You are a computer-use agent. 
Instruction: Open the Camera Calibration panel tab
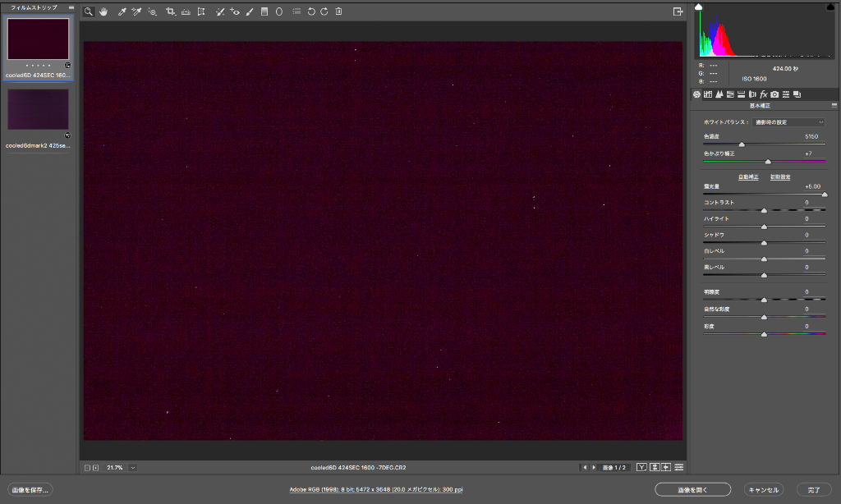coord(774,94)
